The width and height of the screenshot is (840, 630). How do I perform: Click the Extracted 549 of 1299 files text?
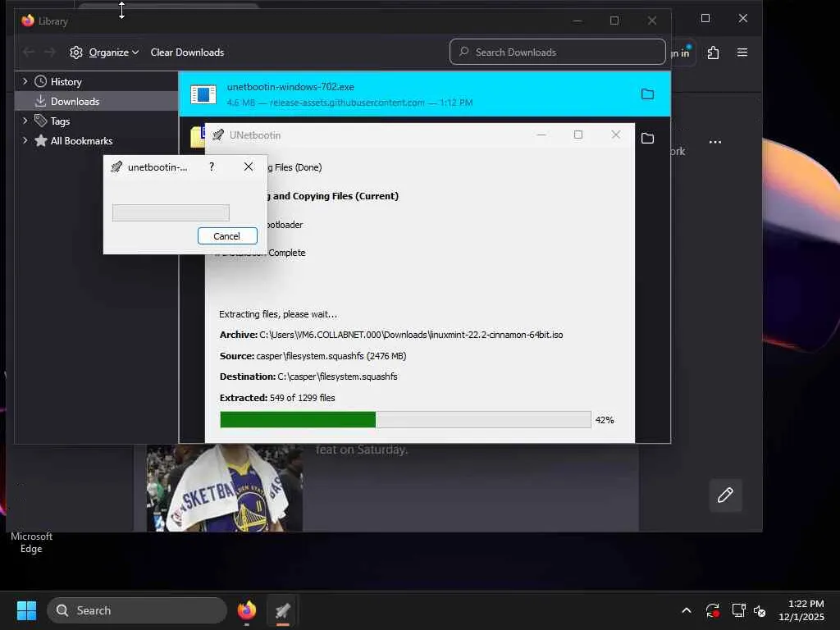pos(277,398)
